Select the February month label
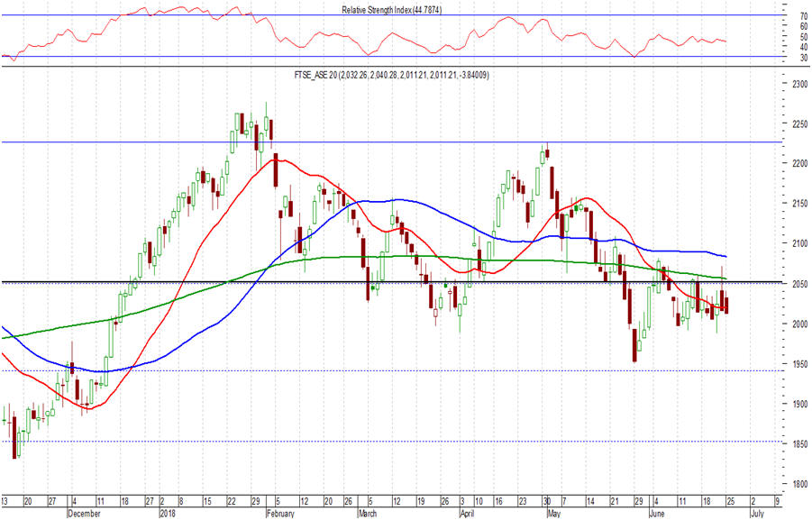 tap(280, 514)
